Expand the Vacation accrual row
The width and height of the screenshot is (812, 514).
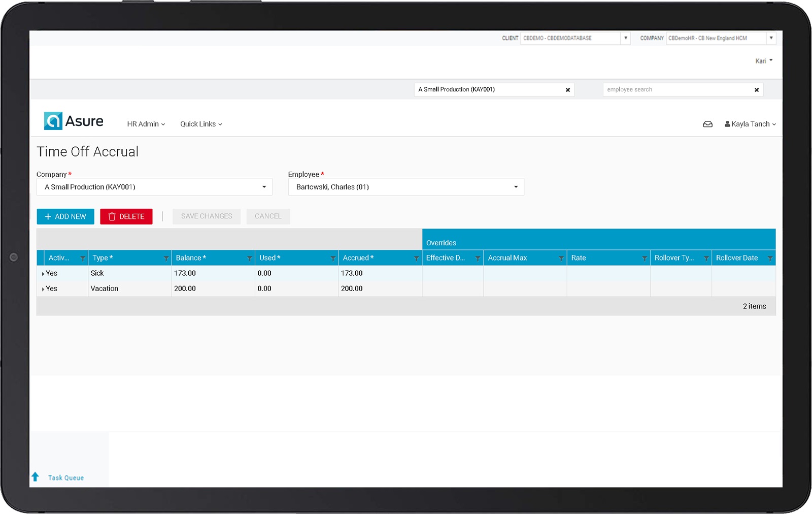click(43, 289)
